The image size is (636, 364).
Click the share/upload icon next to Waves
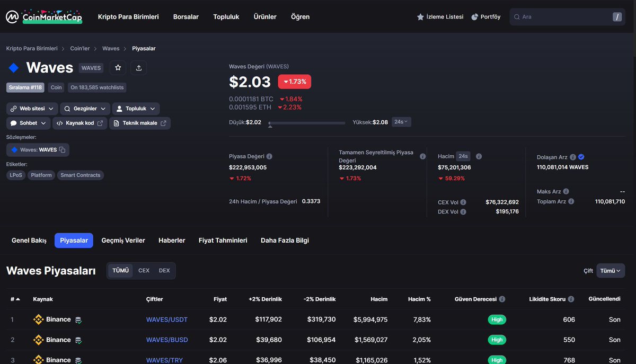coord(139,68)
